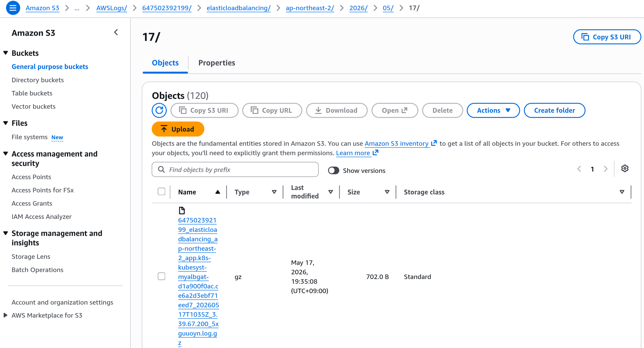Open the navigation hamburger menu
The height and width of the screenshot is (348, 644).
[x=13, y=8]
